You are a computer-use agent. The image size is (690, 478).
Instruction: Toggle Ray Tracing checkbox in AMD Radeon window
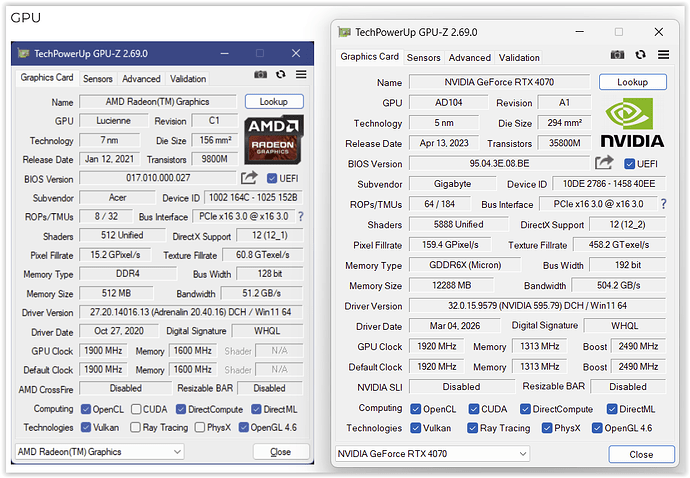[136, 427]
